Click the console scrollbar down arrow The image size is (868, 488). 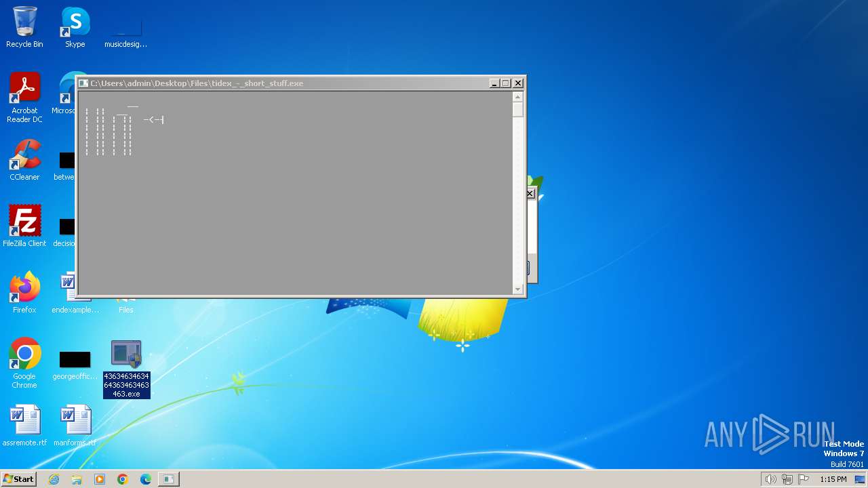click(518, 289)
